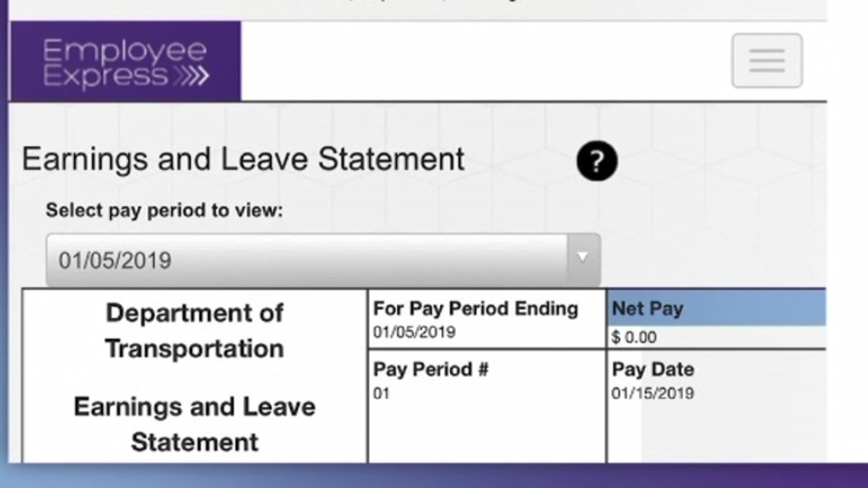Screen dimensions: 868x488
Task: Click the blue Net Pay highlight bar
Action: pos(717,307)
